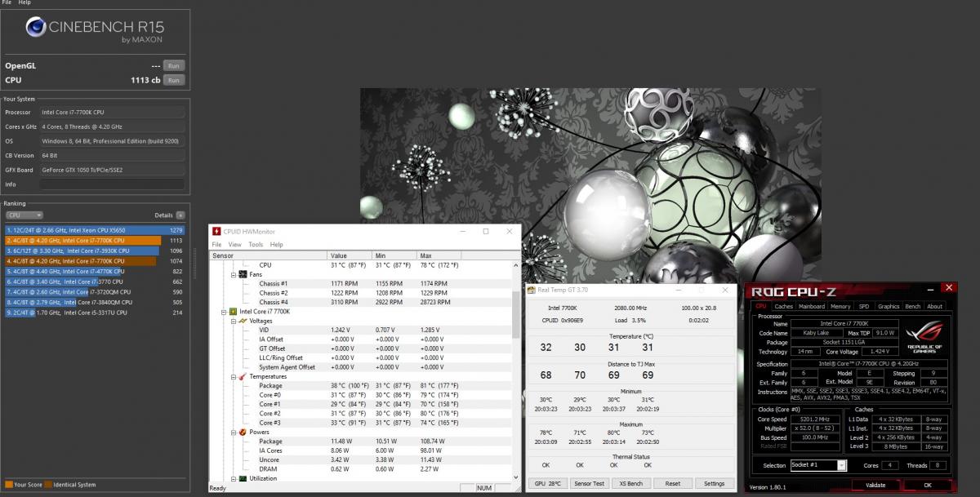Click the Voltages category icon in HWMonitor

click(x=243, y=321)
